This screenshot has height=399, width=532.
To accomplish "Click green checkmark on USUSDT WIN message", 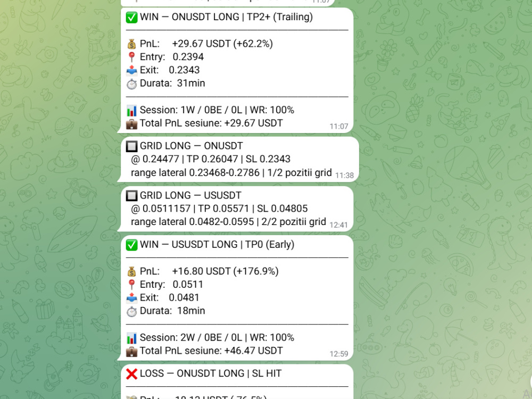I will (x=131, y=245).
